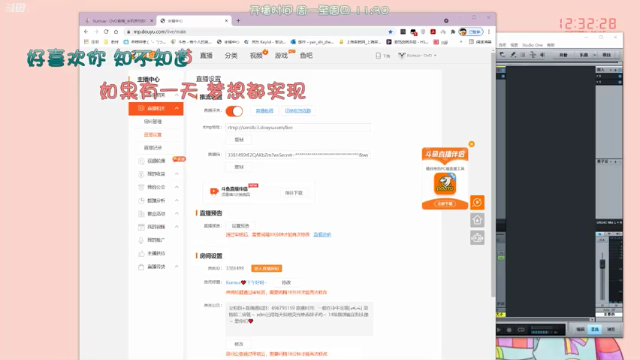This screenshot has height=360, width=640.
Task: Click the rtmp address field
Action: pos(298,127)
